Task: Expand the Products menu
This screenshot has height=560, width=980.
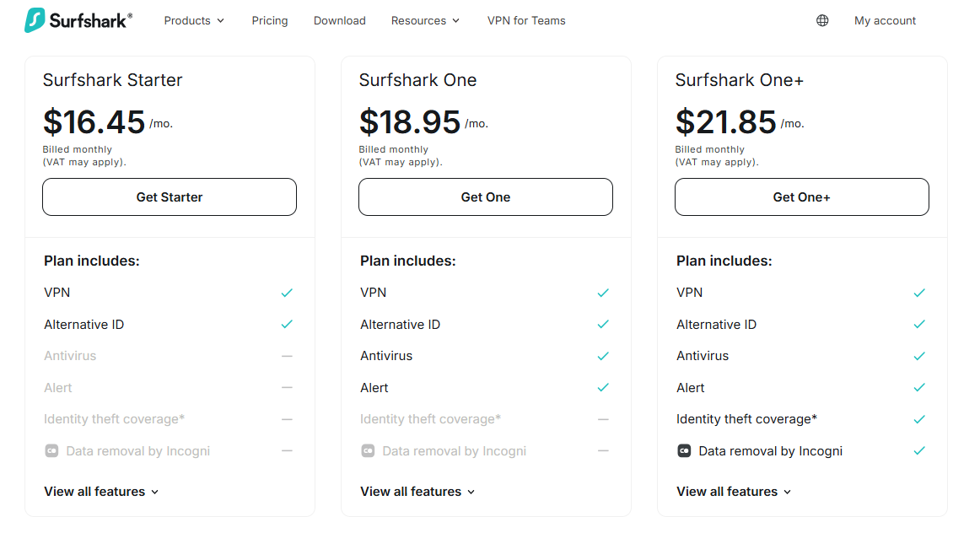Action: 194,20
